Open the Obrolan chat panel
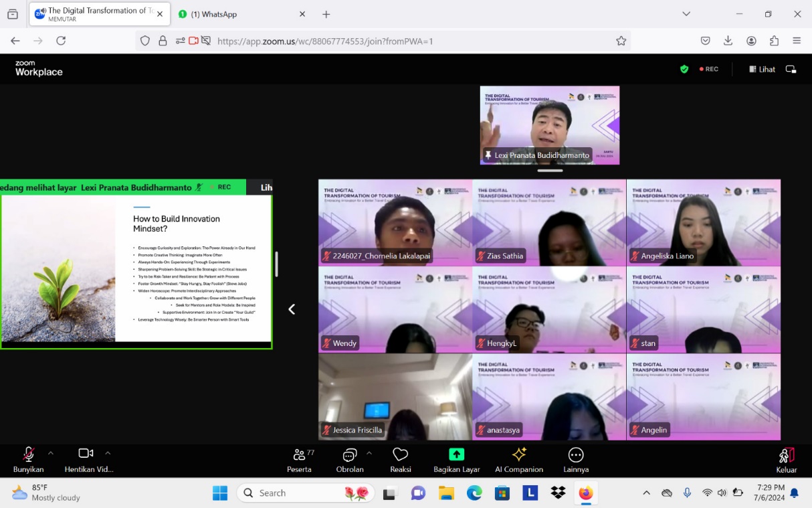 coord(349,460)
